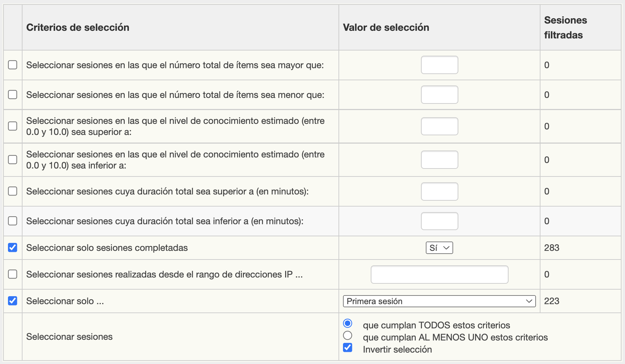This screenshot has width=625, height=364.
Task: Click the items mayor que value field
Action: pyautogui.click(x=439, y=65)
